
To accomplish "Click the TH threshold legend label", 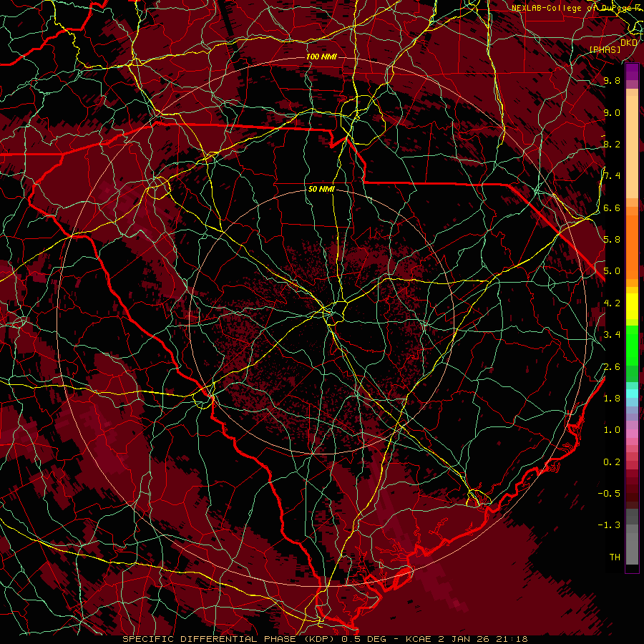I will [615, 557].
